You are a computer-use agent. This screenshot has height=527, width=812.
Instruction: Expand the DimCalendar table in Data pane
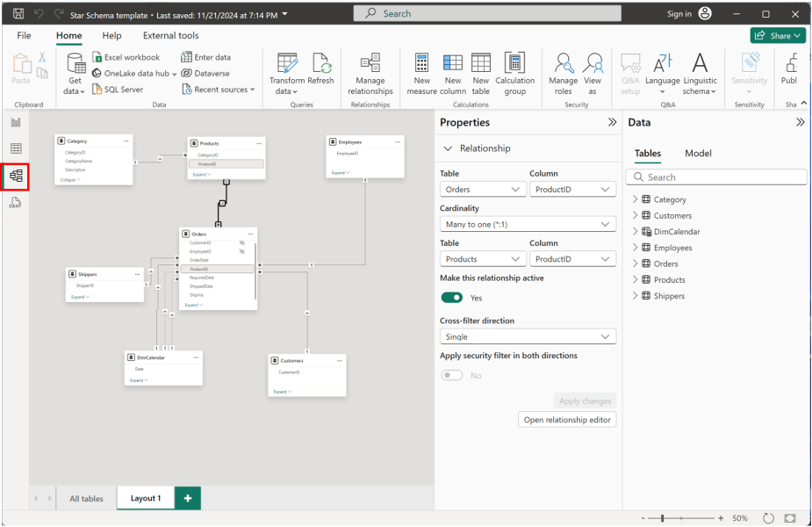[636, 232]
